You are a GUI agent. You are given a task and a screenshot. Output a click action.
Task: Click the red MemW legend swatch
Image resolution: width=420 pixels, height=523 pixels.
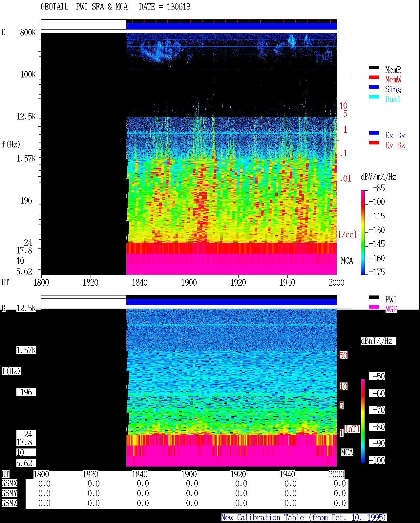(x=374, y=77)
